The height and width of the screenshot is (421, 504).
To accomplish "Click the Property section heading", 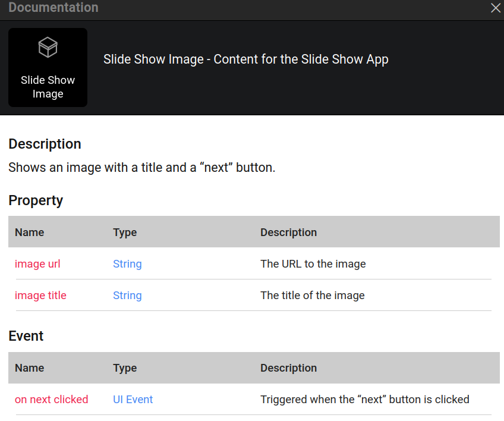I will [36, 200].
